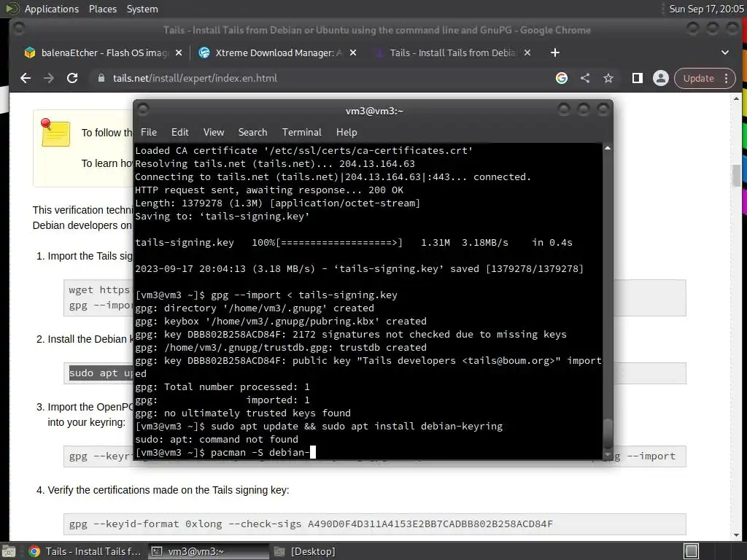
Task: Close the Xtreme Download Manager tab
Action: pyautogui.click(x=353, y=52)
